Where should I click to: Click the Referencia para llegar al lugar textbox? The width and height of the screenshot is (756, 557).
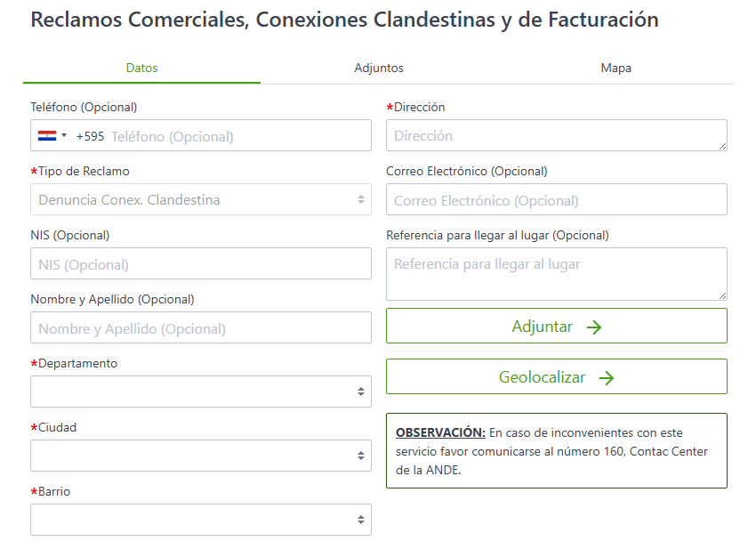pyautogui.click(x=556, y=274)
